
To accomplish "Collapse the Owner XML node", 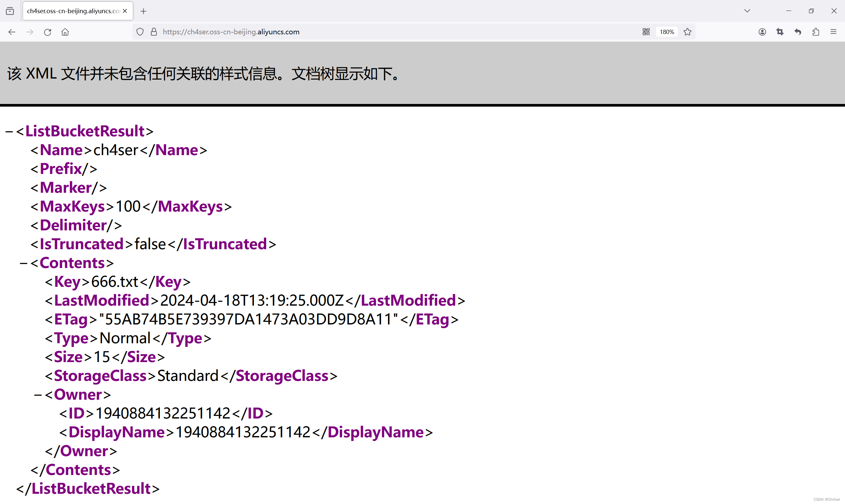I will pos(38,395).
